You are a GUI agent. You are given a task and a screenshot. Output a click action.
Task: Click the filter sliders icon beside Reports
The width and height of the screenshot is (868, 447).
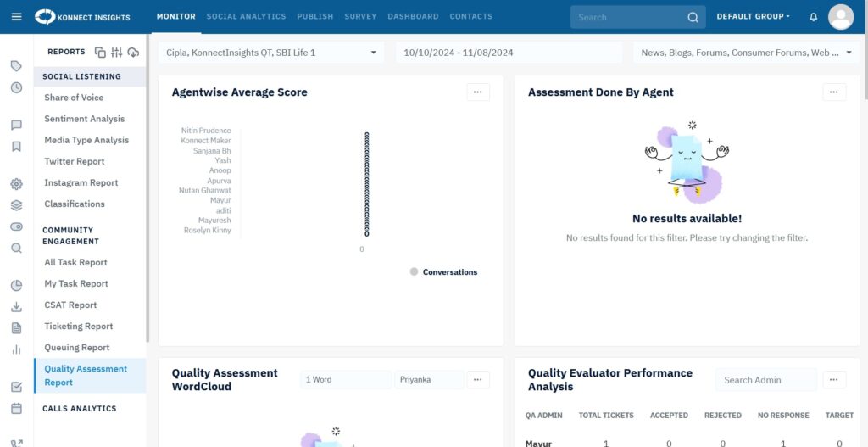pyautogui.click(x=117, y=53)
